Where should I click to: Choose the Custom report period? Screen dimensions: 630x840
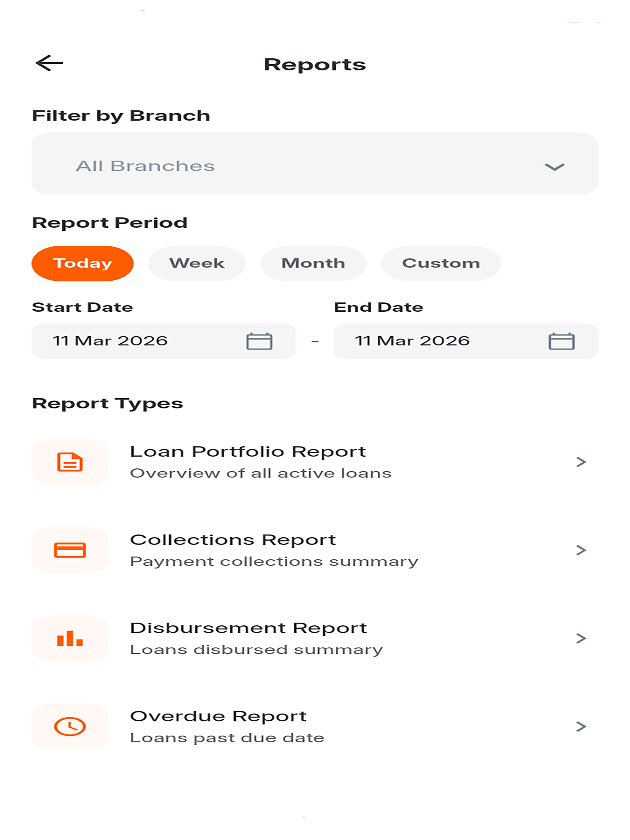pyautogui.click(x=441, y=263)
